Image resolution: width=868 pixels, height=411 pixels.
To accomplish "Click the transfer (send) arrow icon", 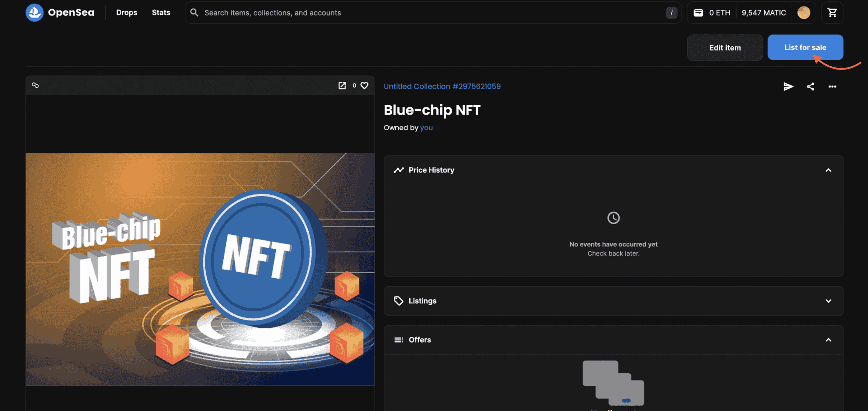I will click(x=788, y=86).
